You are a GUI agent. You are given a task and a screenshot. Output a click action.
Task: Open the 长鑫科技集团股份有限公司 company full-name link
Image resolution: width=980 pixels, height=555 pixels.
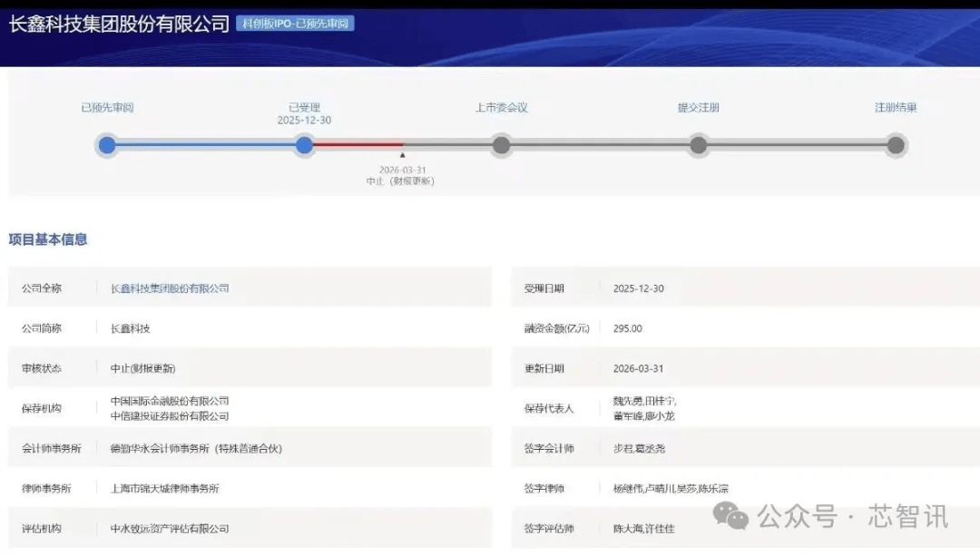point(170,288)
